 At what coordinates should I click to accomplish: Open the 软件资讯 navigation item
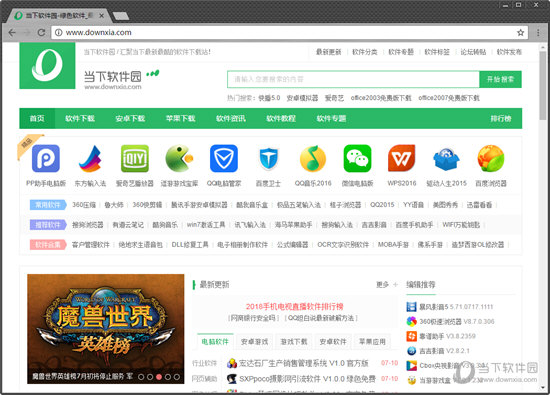(x=231, y=119)
